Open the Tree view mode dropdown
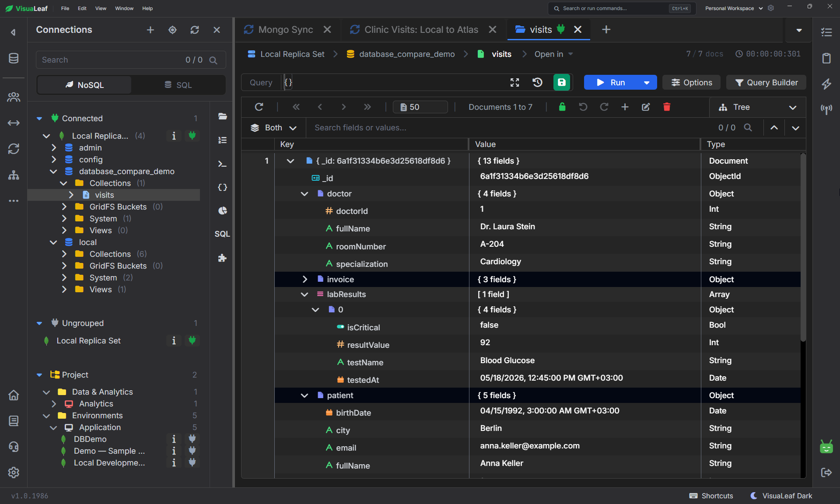Image resolution: width=840 pixels, height=504 pixels. click(757, 107)
